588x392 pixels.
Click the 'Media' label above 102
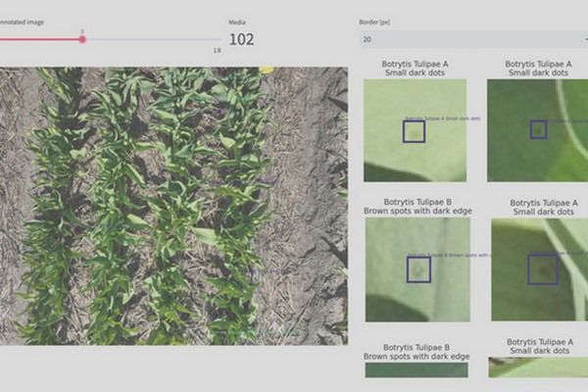[x=237, y=22]
